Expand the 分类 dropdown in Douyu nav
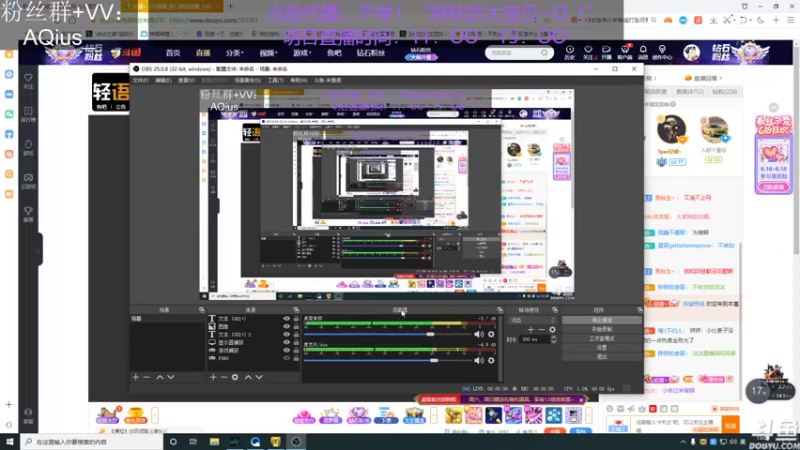The image size is (800, 450). [x=235, y=53]
